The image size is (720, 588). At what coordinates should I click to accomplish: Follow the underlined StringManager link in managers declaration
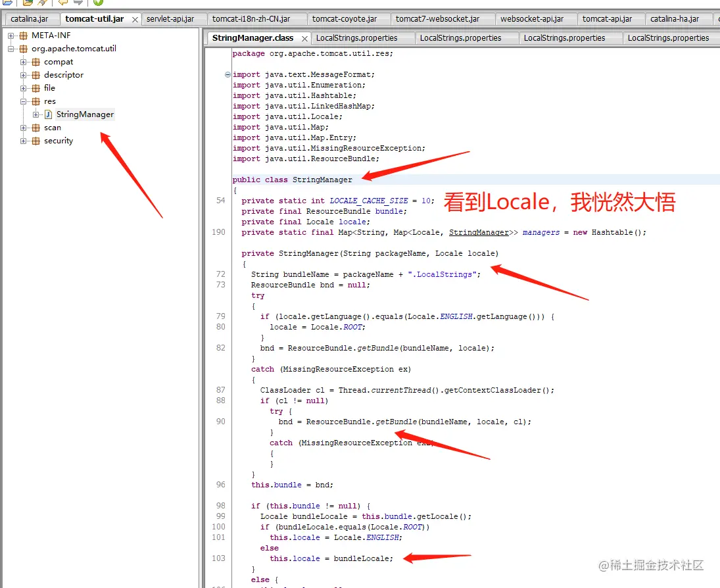[x=479, y=232]
